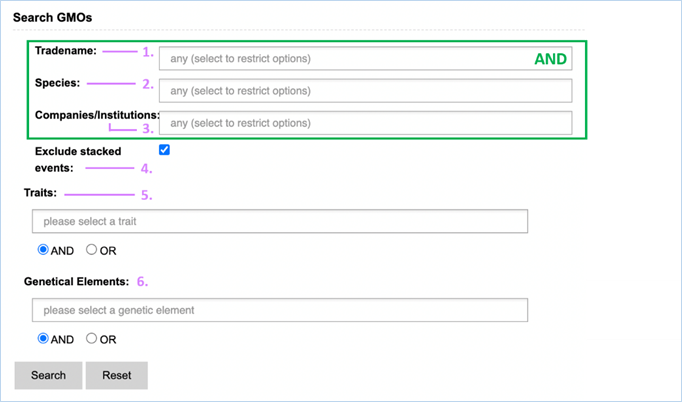The image size is (682, 402).
Task: Click the Reset button
Action: click(x=116, y=375)
